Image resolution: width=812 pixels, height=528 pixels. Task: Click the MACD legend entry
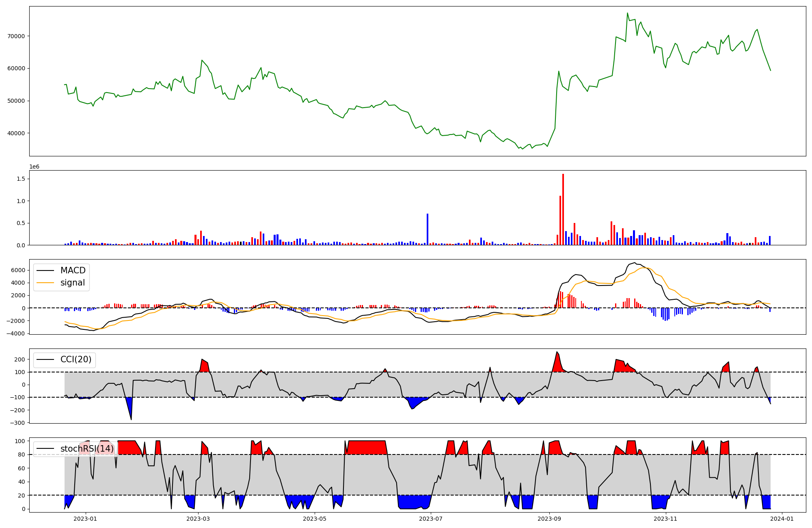click(x=72, y=270)
